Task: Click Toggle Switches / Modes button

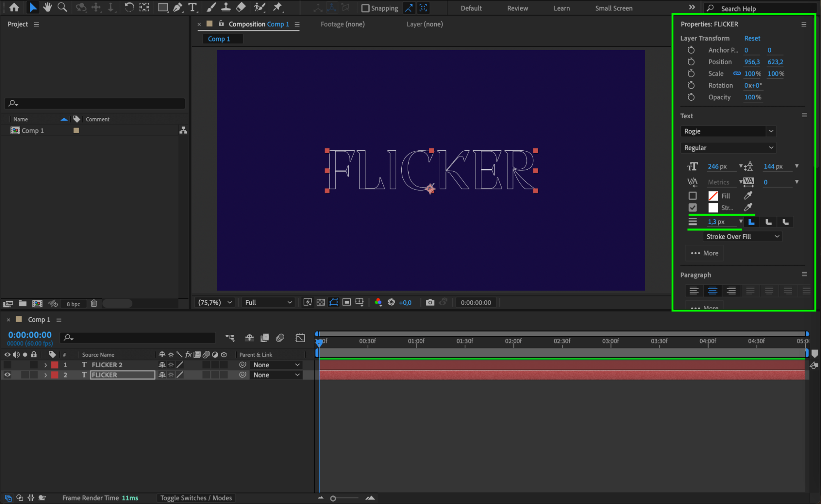Action: pyautogui.click(x=196, y=498)
